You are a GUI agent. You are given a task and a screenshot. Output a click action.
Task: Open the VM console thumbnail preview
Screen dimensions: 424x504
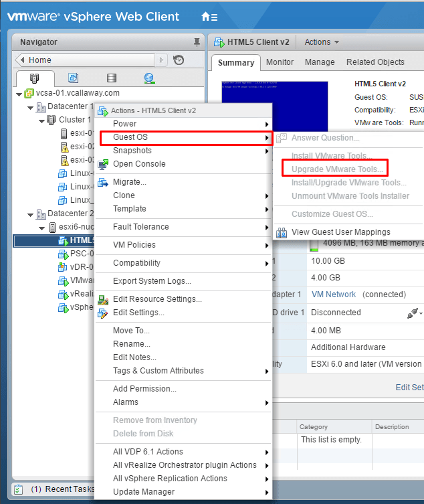pos(275,106)
